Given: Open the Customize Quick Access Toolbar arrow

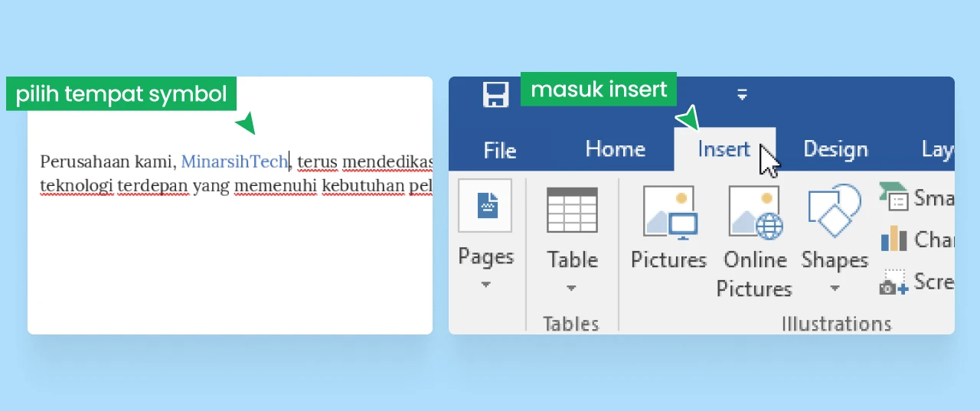Looking at the screenshot, I should [x=742, y=94].
